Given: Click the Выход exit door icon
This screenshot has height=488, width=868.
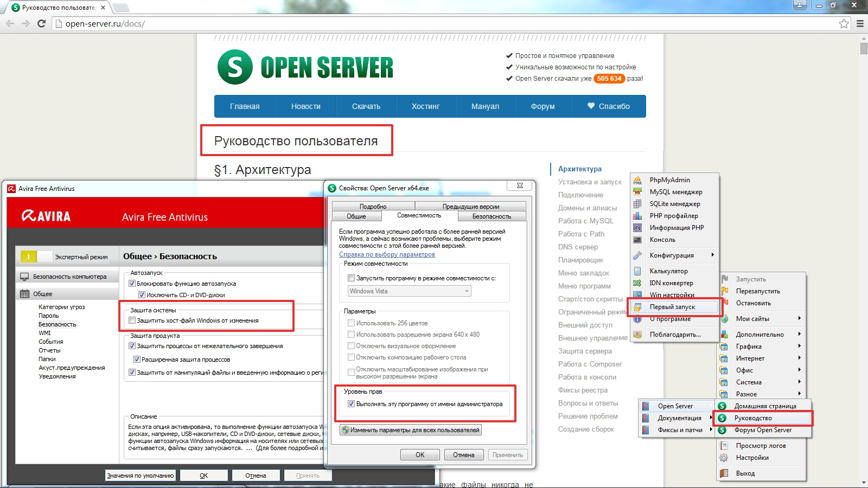Looking at the screenshot, I should coord(724,473).
